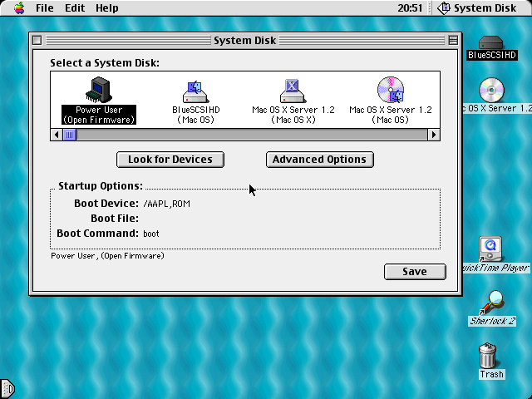
Task: Click the menu bar clock showing 20:51
Action: coord(410,7)
